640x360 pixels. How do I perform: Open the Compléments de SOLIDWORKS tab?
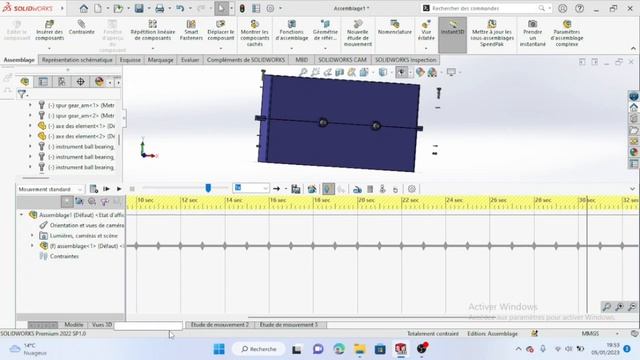[x=246, y=60]
